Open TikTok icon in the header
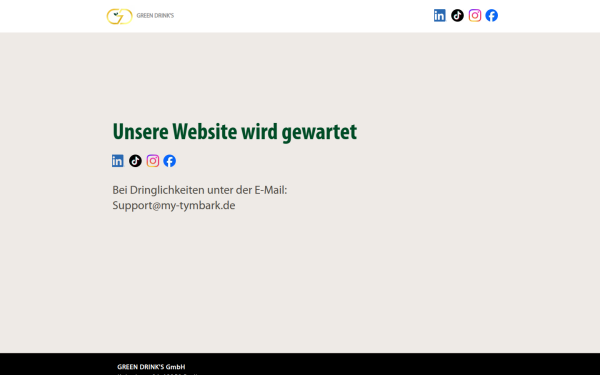 click(457, 16)
